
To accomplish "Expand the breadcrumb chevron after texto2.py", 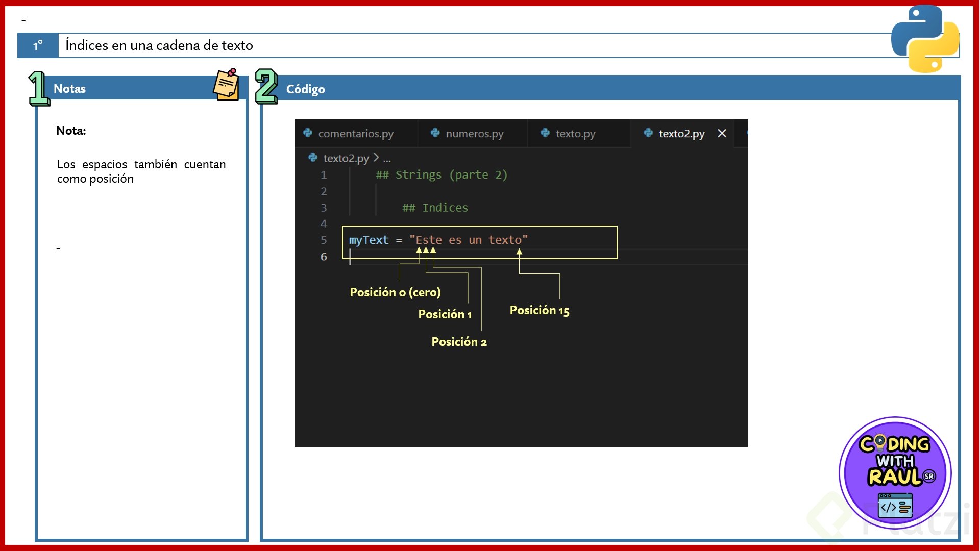I will click(x=376, y=158).
